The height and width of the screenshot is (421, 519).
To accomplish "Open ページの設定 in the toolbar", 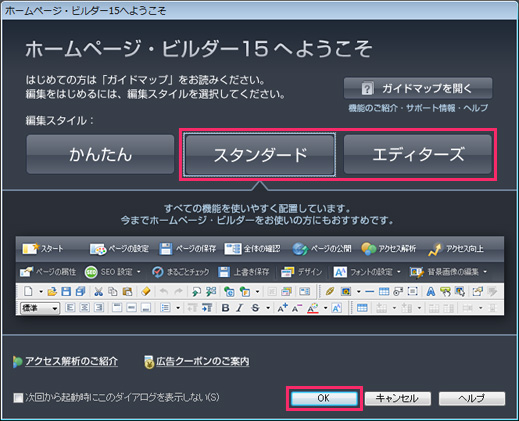I will [x=119, y=249].
